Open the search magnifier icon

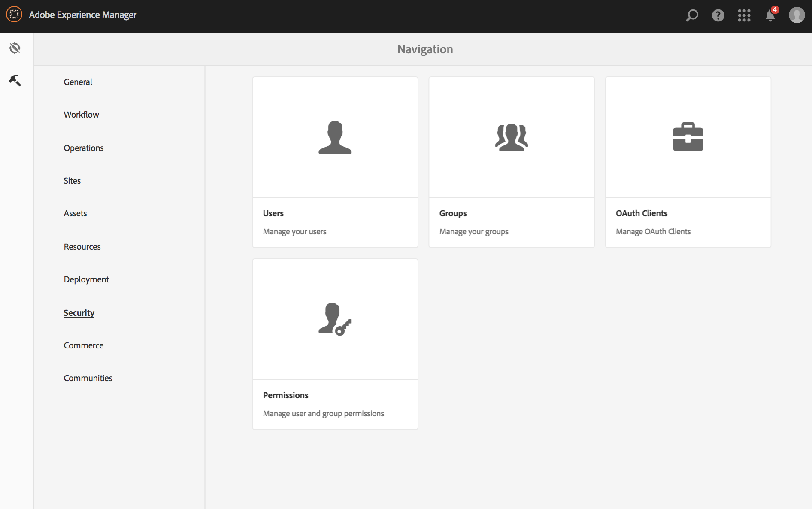click(692, 15)
